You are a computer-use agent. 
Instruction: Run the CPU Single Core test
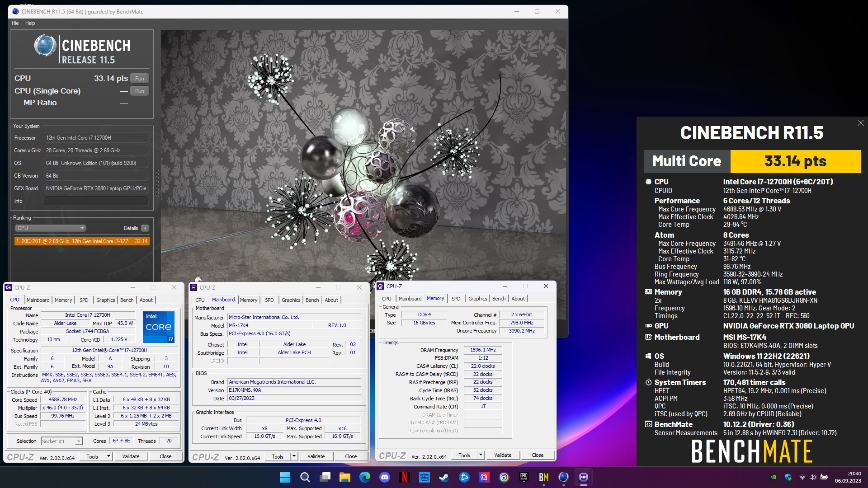pos(140,91)
